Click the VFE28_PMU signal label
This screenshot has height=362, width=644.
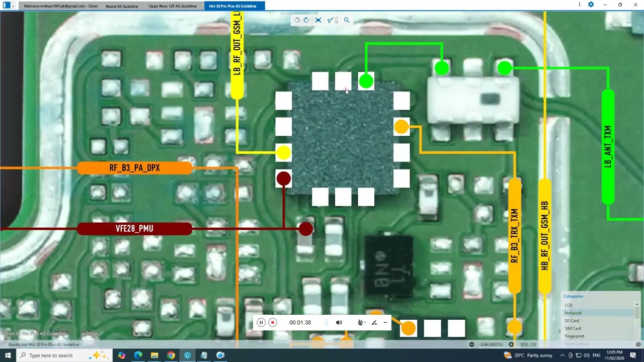click(x=134, y=229)
